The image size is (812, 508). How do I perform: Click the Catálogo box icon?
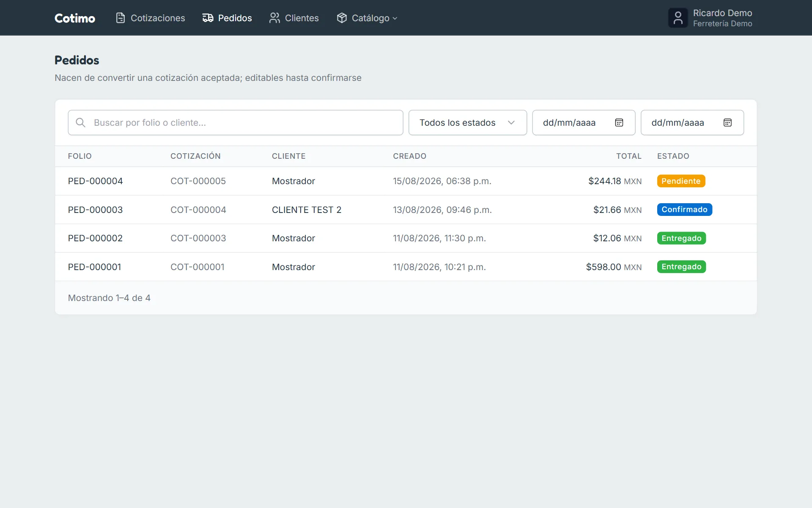342,18
